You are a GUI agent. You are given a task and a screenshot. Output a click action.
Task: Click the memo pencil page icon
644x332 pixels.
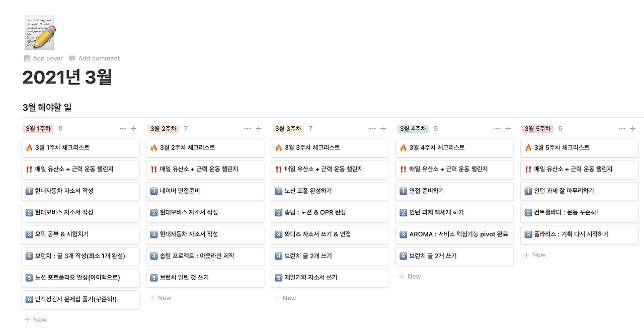[x=39, y=33]
